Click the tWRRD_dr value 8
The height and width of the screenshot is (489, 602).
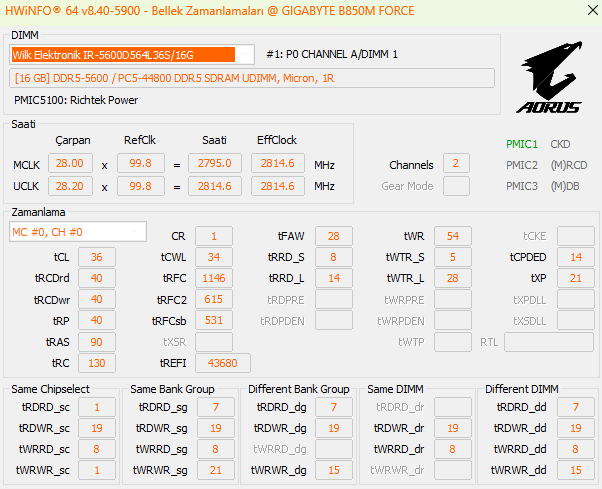click(x=453, y=449)
